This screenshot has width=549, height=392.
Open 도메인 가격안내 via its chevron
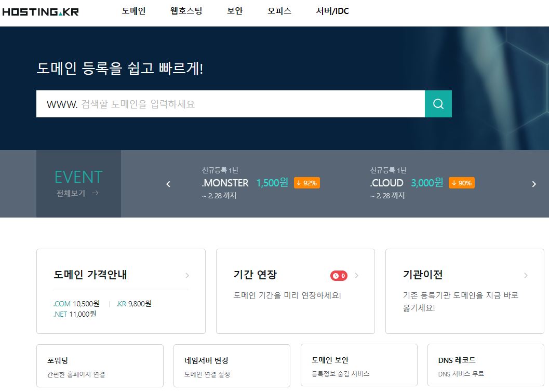tap(188, 276)
